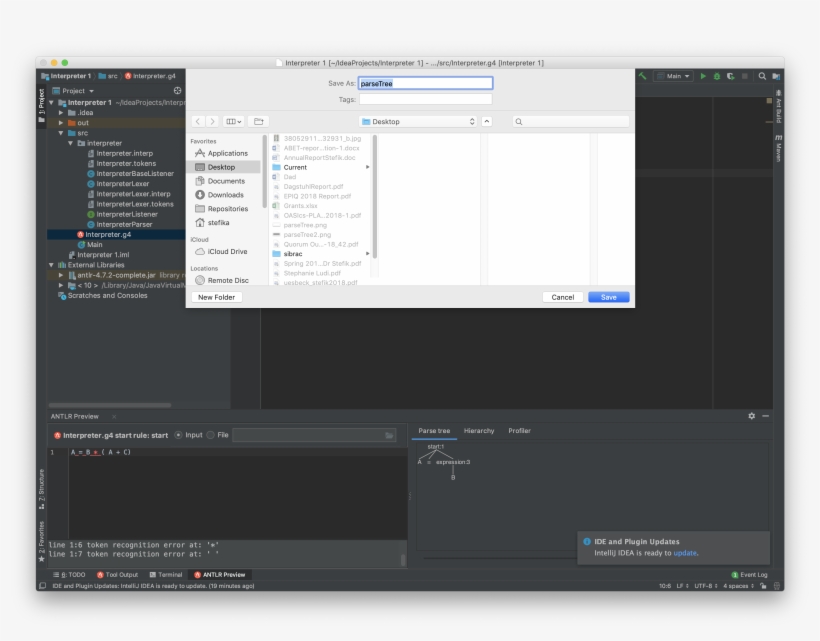
Task: Click the Save button
Action: (x=608, y=297)
